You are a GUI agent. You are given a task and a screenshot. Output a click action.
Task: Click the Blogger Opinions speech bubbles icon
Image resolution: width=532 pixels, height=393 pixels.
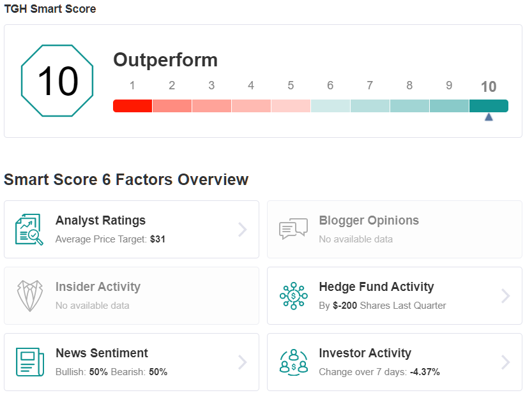(x=293, y=229)
